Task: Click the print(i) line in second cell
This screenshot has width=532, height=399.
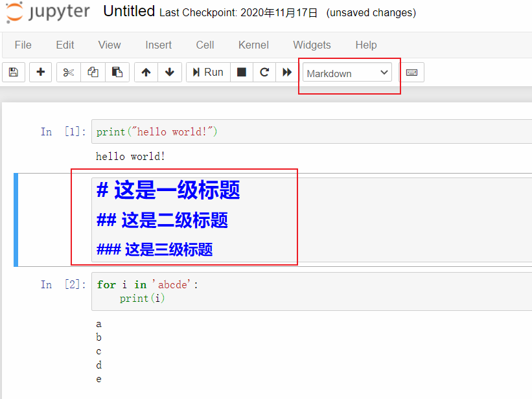Action: [x=142, y=298]
